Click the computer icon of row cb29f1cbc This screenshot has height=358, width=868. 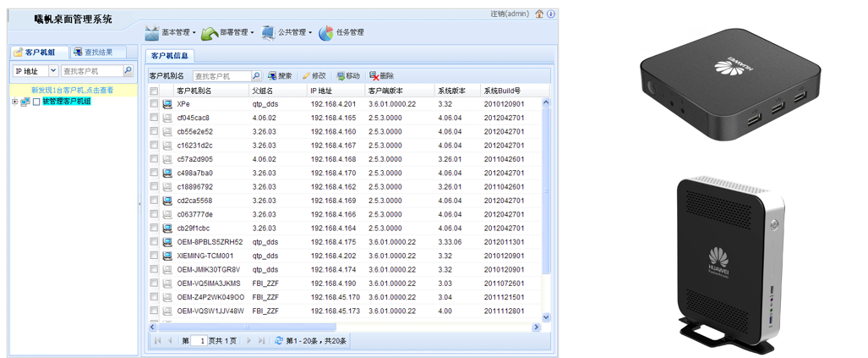[x=167, y=229]
